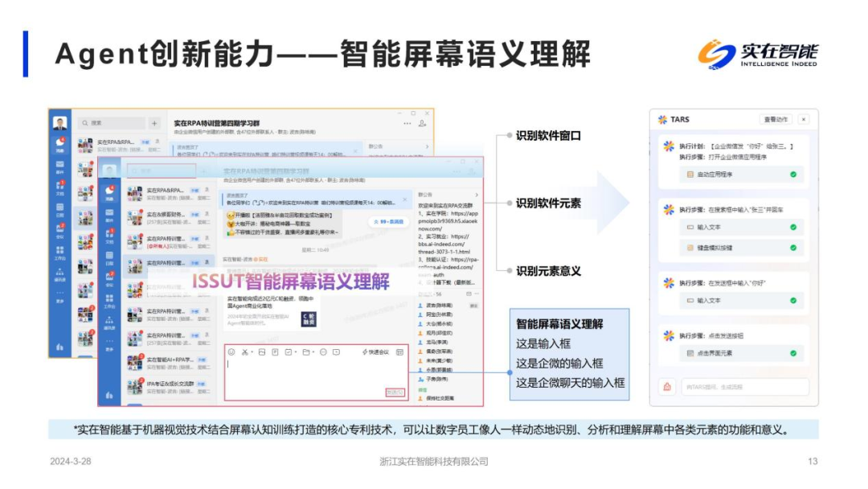The width and height of the screenshot is (868, 489).
Task: Expand the scissors tool dropdown arrow
Action: tap(252, 352)
